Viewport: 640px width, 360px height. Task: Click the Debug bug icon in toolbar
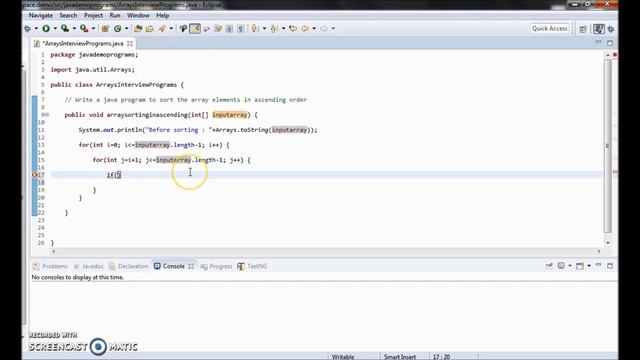click(28, 29)
